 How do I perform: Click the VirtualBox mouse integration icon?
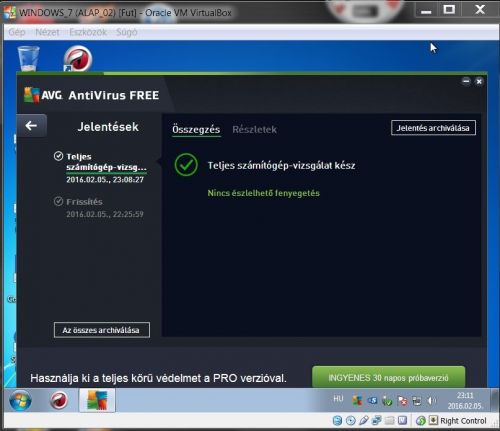[420, 421]
